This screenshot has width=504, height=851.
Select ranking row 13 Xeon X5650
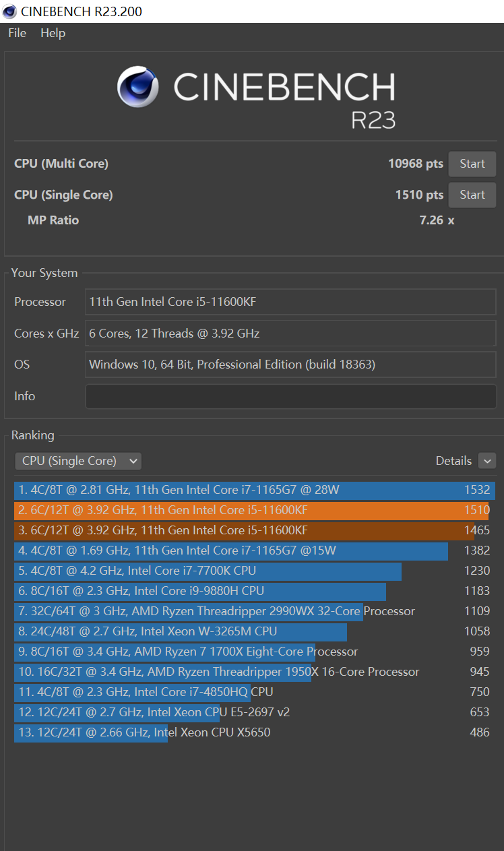tap(255, 732)
